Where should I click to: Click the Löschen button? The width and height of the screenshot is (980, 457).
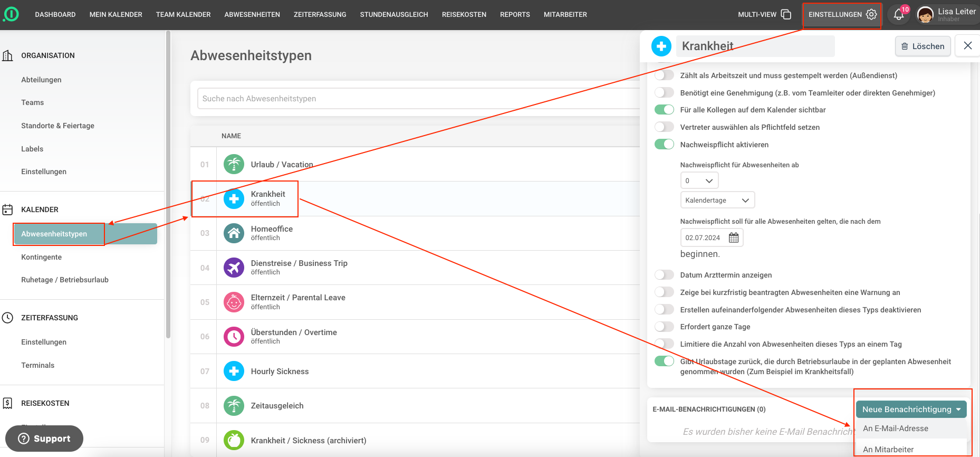923,46
